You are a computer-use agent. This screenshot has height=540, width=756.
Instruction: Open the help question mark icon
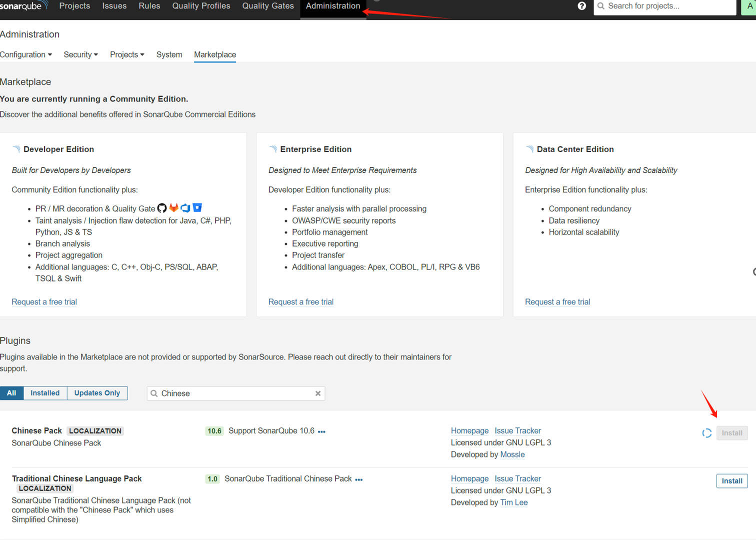[581, 6]
